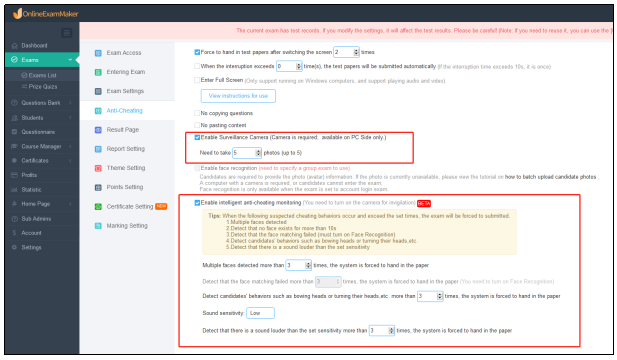The height and width of the screenshot is (360, 617).
Task: Open how to batch upload candidate photos link
Action: tap(550, 177)
